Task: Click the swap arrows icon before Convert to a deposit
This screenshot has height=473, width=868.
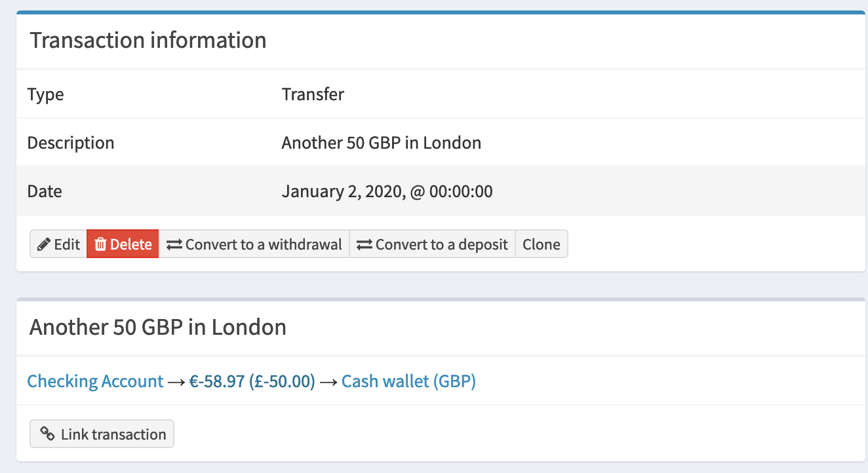Action: pyautogui.click(x=363, y=244)
